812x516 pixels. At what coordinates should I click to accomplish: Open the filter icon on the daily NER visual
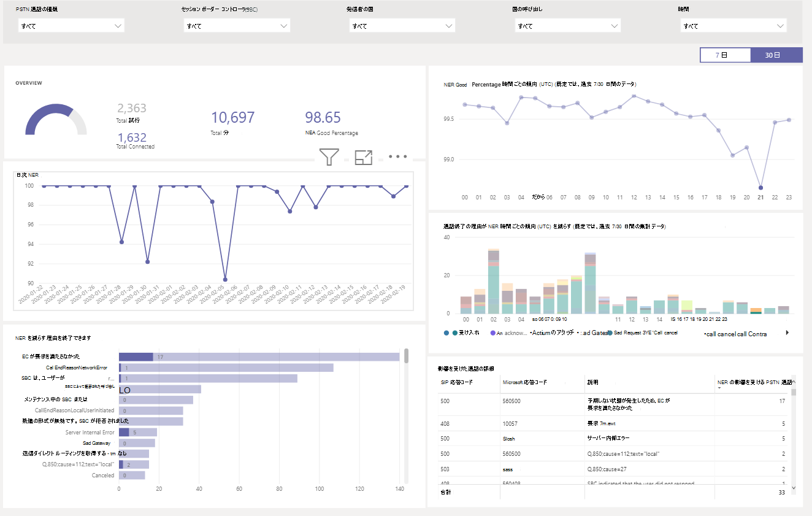329,157
